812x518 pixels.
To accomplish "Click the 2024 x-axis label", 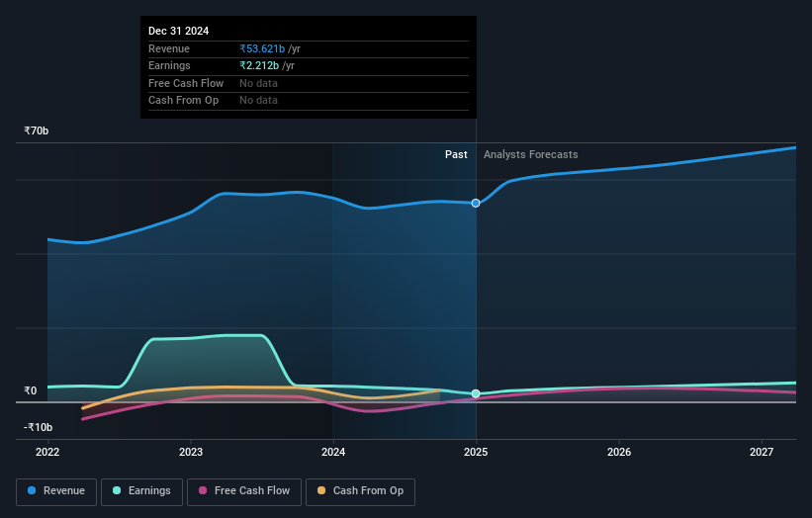I will tap(333, 453).
